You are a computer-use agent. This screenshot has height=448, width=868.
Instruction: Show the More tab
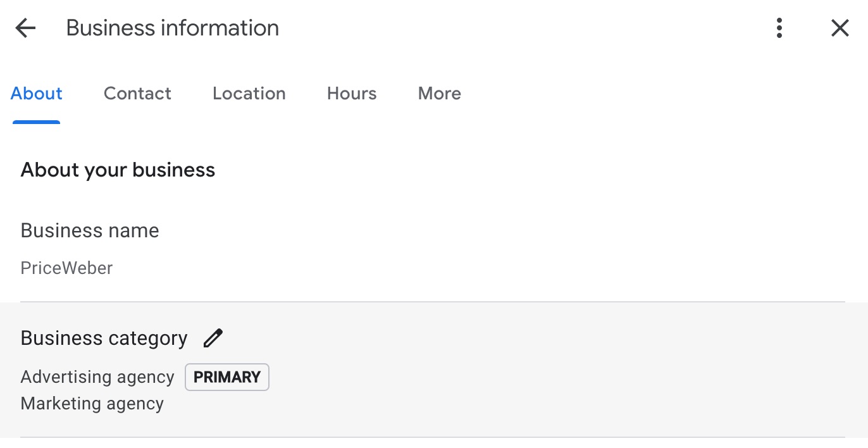pyautogui.click(x=439, y=94)
